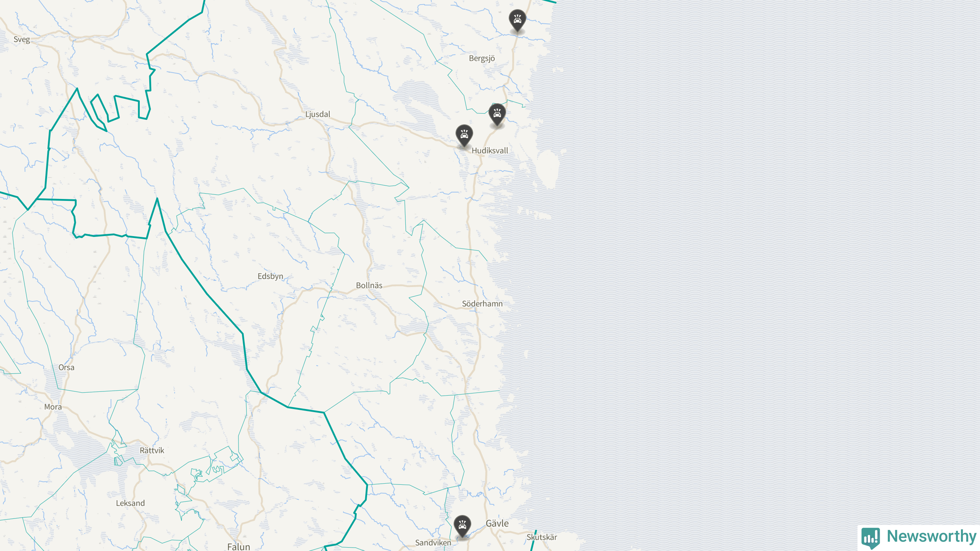This screenshot has height=551, width=980.
Task: Select the Ljusdal place label
Action: pyautogui.click(x=318, y=114)
